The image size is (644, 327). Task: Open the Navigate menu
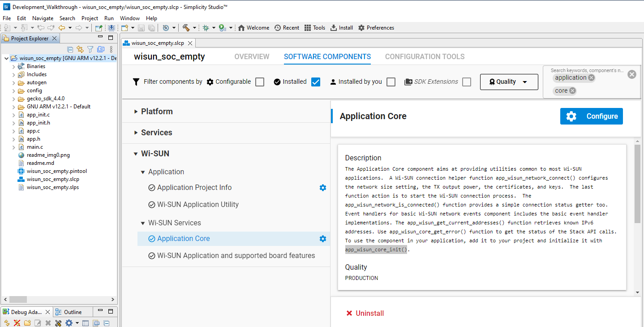pos(43,18)
